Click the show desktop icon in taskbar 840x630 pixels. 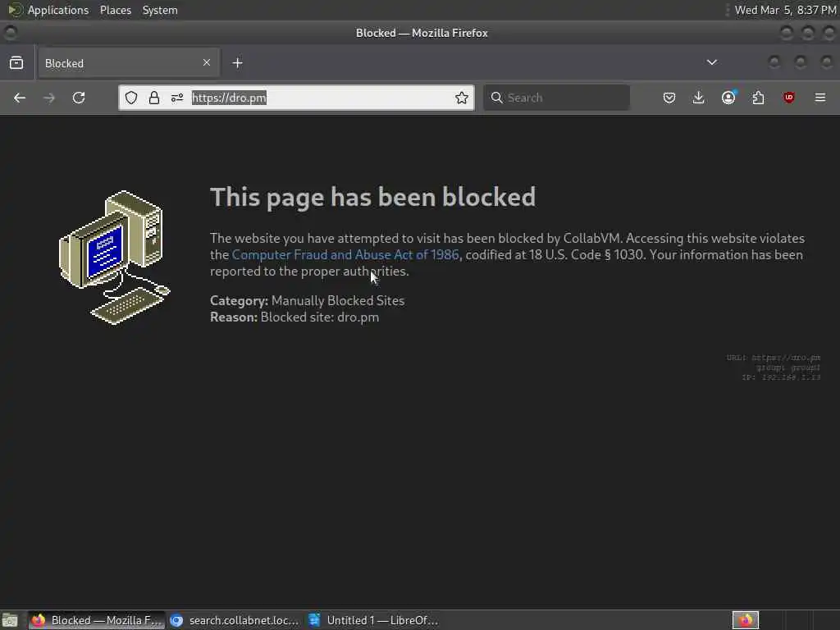[10, 620]
